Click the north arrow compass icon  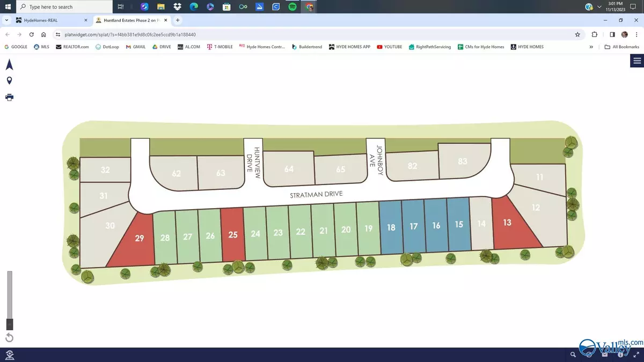pyautogui.click(x=9, y=65)
